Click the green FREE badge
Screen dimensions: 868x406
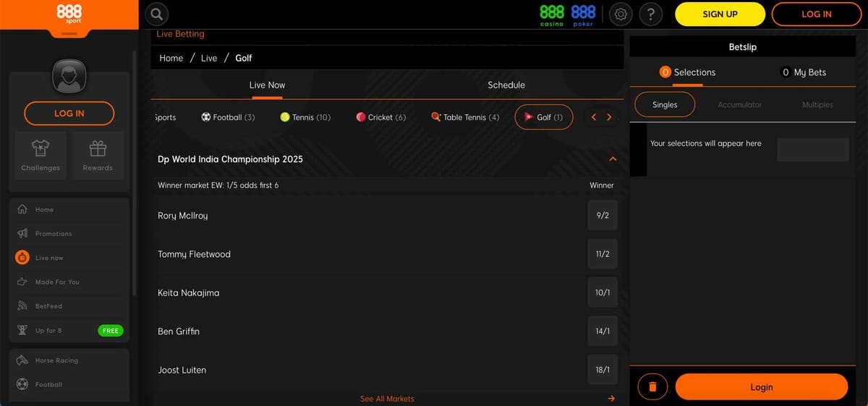tap(111, 331)
